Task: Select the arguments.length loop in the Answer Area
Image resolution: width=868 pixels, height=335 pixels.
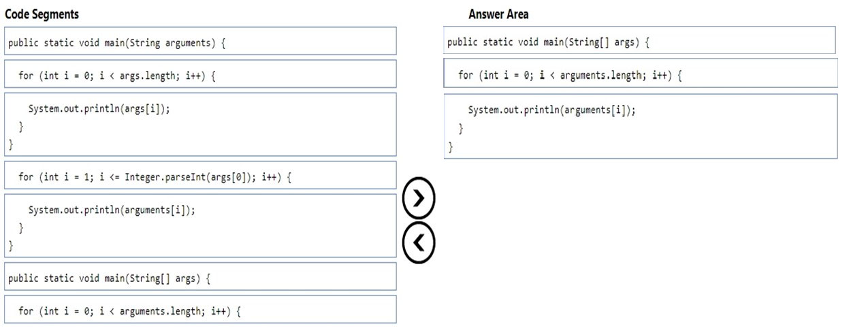Action: coord(641,74)
